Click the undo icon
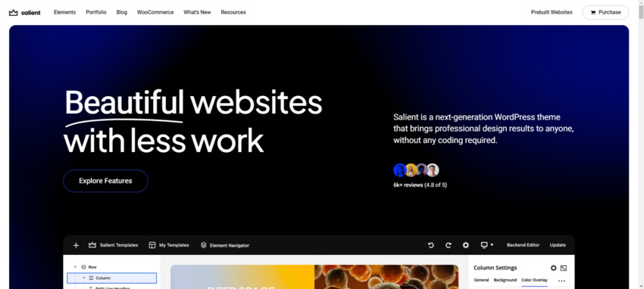644x289 pixels. click(x=431, y=245)
